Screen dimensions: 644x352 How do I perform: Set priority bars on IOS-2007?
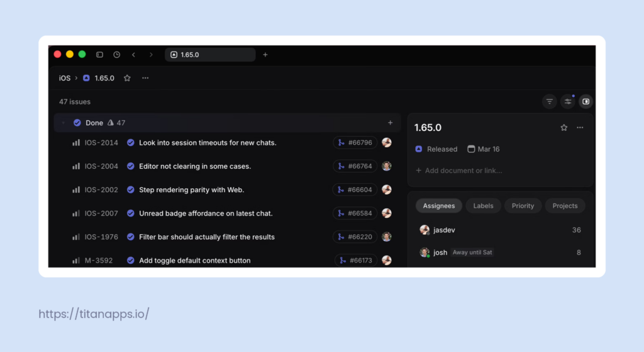[76, 213]
